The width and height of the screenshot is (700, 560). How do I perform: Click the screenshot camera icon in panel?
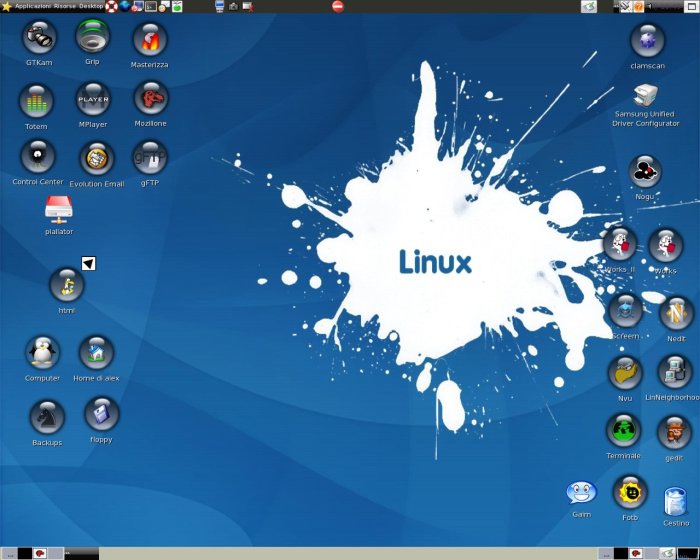233,6
